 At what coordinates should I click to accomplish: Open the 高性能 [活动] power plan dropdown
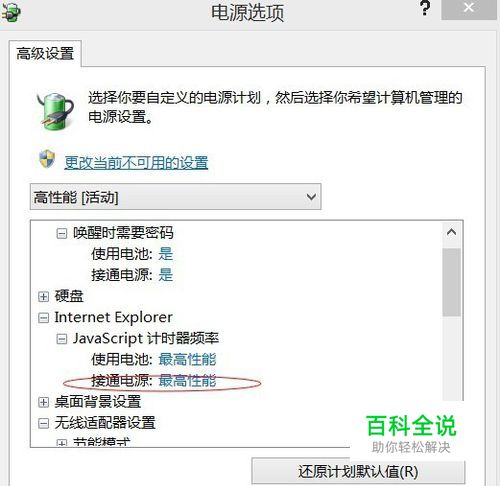(176, 197)
